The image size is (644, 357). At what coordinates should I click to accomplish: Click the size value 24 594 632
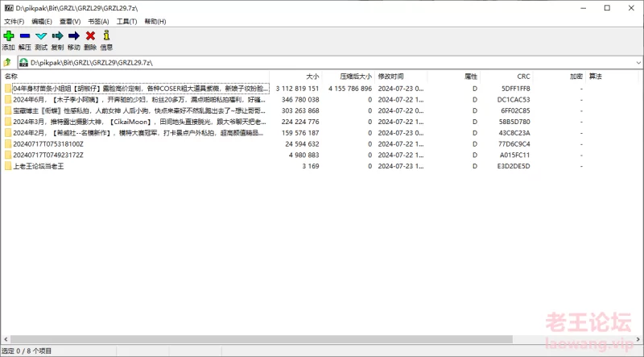(x=302, y=144)
